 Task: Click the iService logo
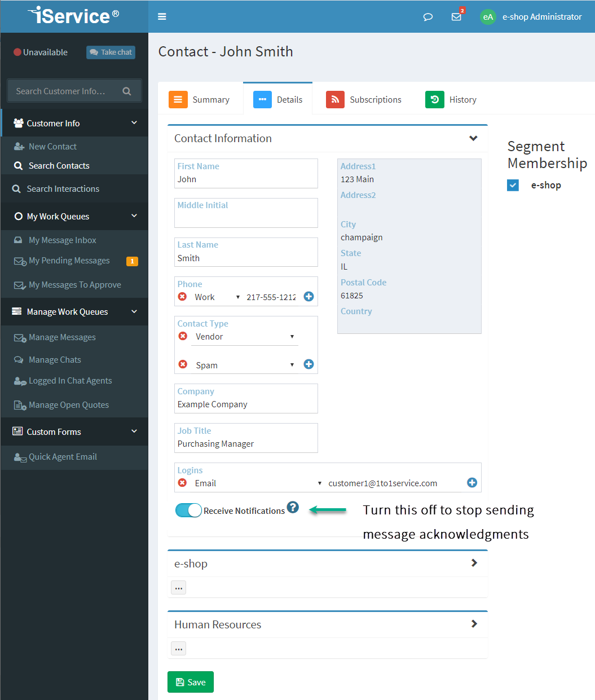[x=74, y=16]
